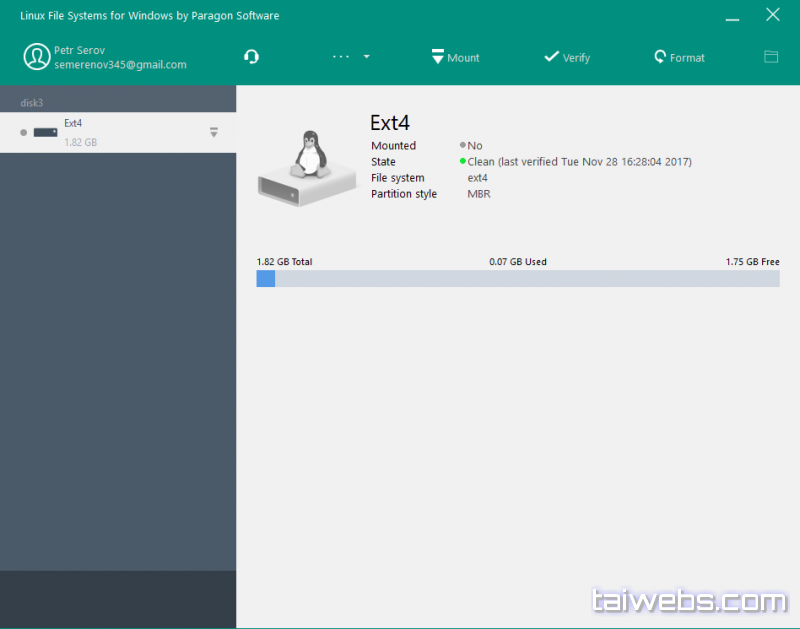Open support via the headset icon
800x629 pixels.
tap(251, 57)
